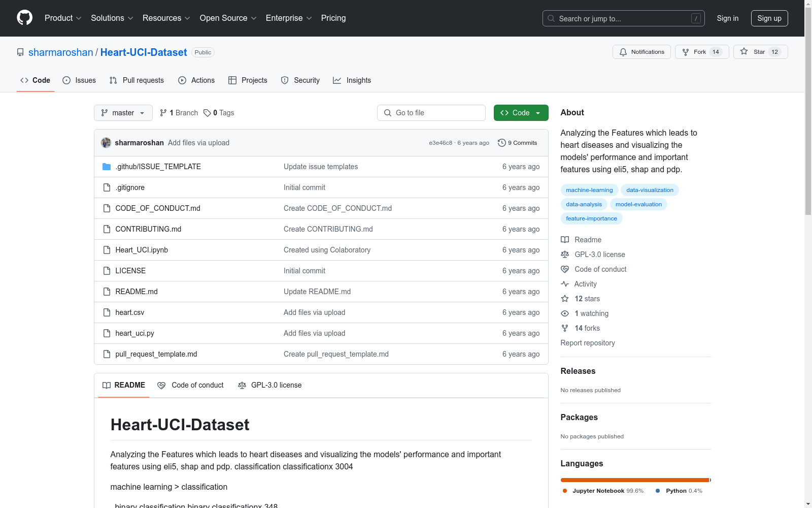
Task: Open the sharmaroshan owner profile link
Action: [x=61, y=52]
